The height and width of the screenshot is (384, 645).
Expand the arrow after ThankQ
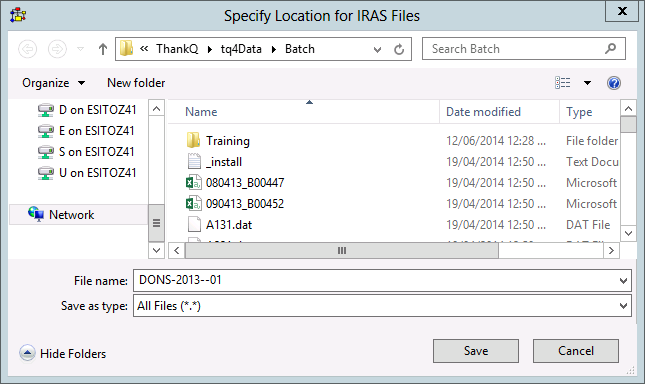210,49
